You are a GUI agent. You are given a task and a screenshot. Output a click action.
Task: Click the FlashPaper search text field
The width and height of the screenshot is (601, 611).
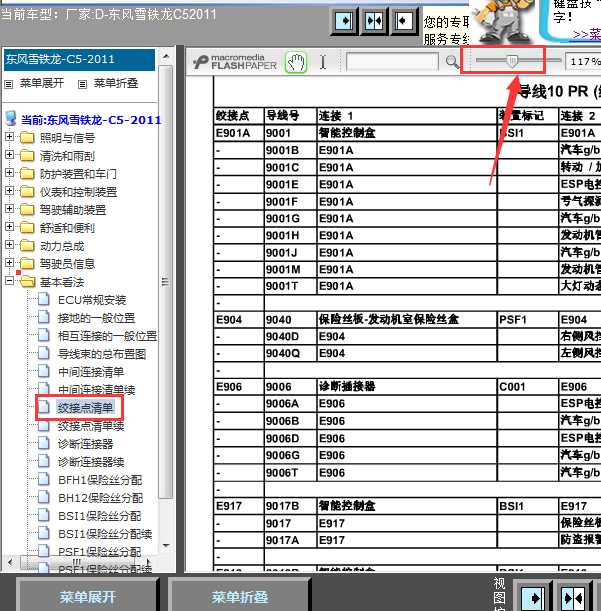(392, 62)
